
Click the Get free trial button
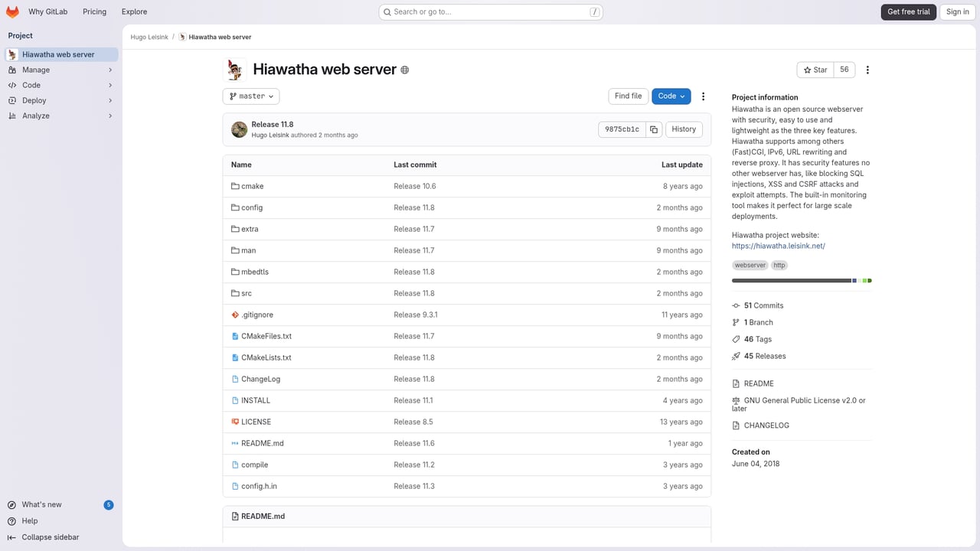908,11
